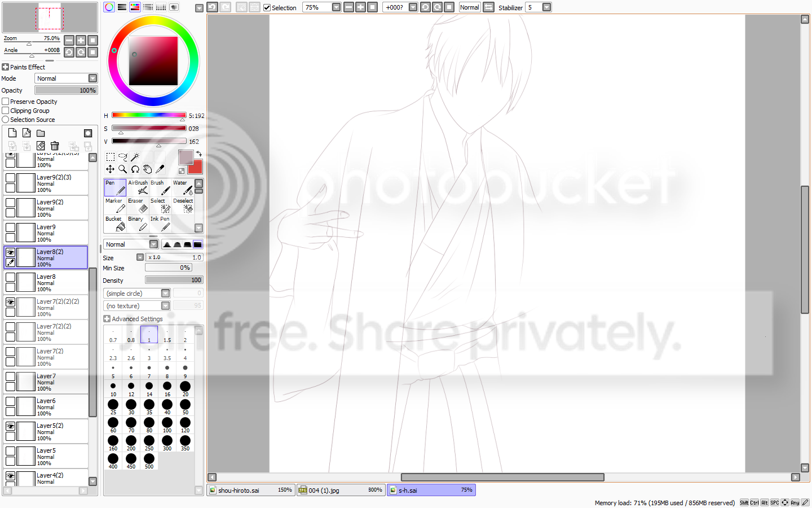Select the hand pan tool

coord(147,169)
